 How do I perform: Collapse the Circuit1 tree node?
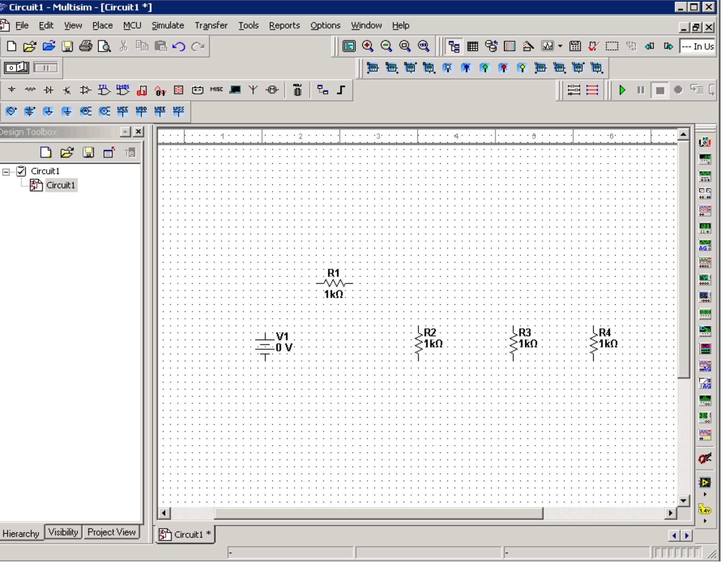[6, 172]
